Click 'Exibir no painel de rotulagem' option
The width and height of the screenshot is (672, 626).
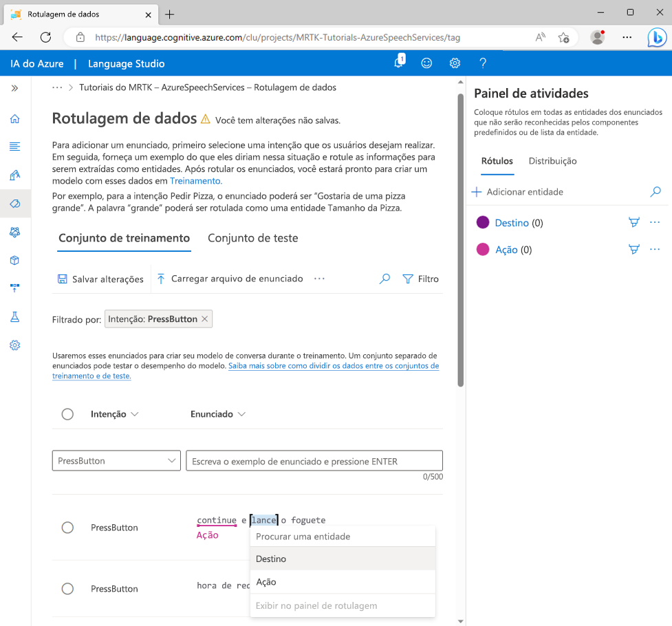pyautogui.click(x=343, y=605)
